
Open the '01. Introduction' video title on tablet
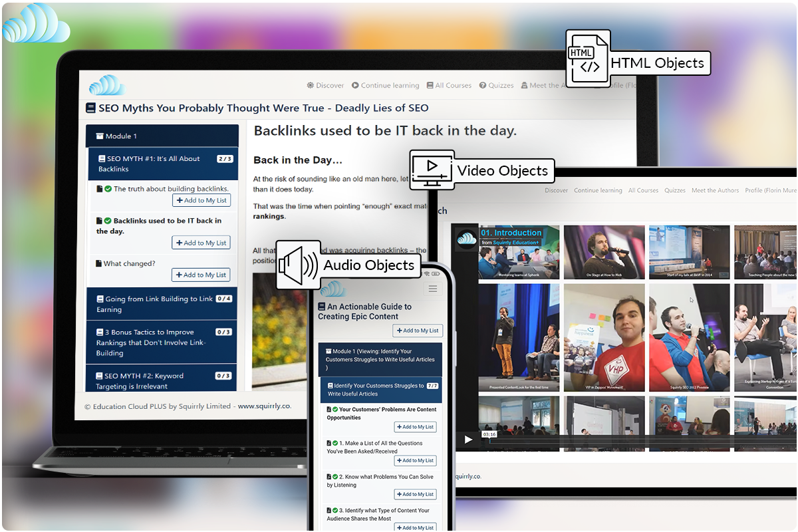tap(511, 233)
